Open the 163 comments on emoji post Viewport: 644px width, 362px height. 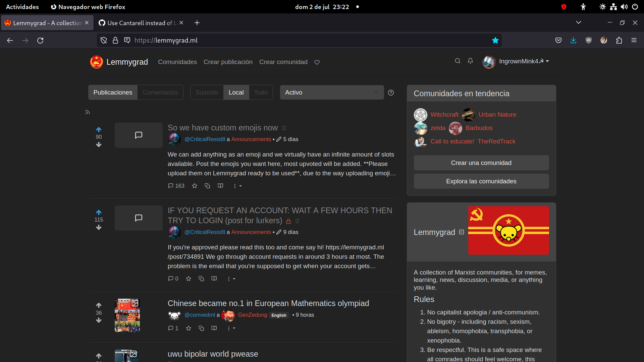[176, 186]
